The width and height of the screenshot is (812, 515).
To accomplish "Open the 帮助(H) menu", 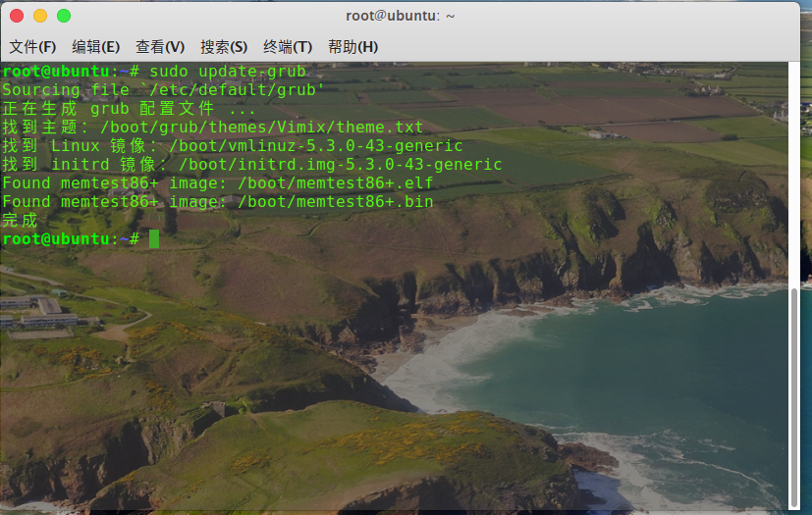I will [x=352, y=47].
